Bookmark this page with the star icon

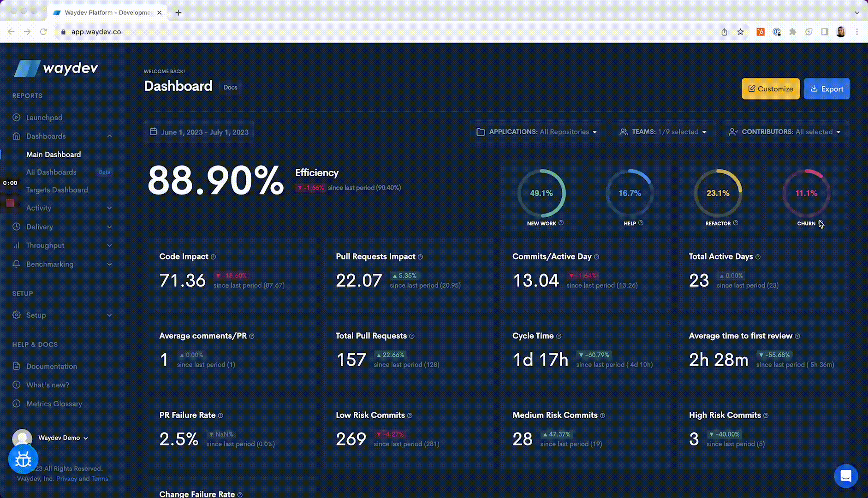point(740,32)
